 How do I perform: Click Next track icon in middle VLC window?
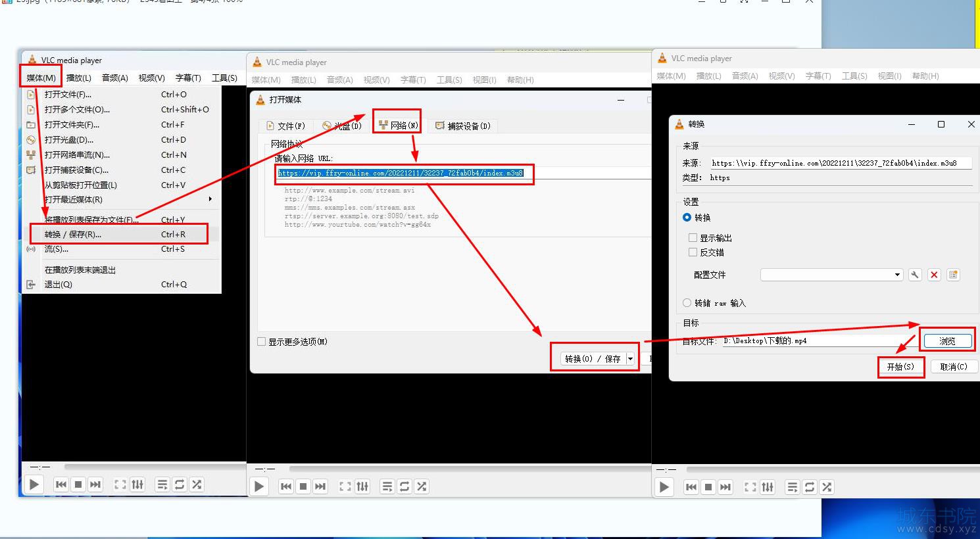[x=320, y=486]
